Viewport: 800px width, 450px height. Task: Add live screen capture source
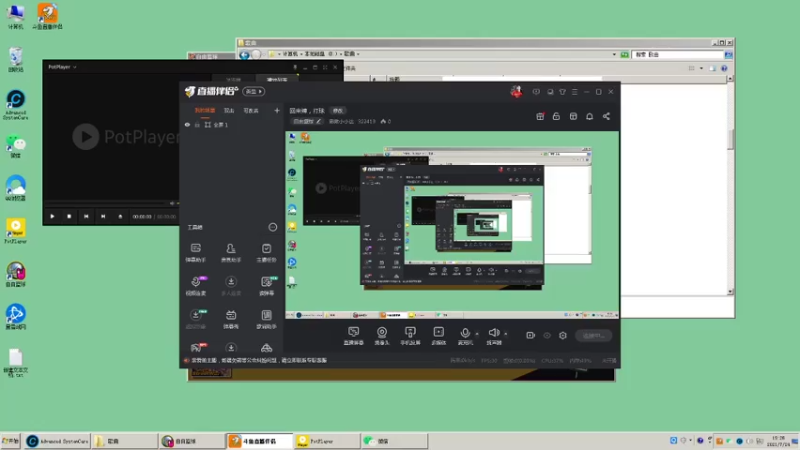[x=353, y=336]
